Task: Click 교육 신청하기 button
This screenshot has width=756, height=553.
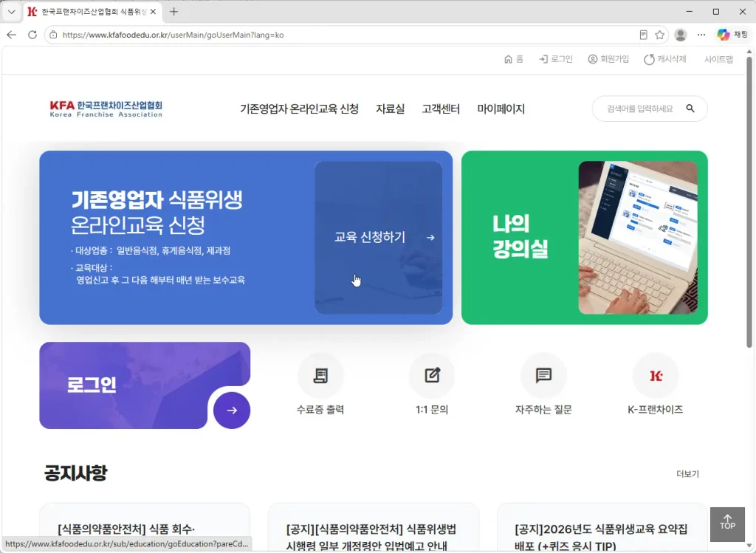Action: click(379, 237)
